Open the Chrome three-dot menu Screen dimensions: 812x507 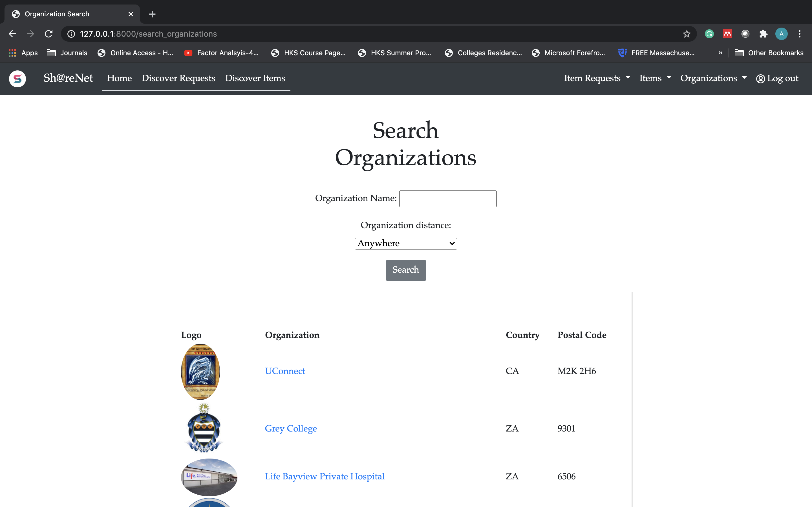(x=799, y=34)
